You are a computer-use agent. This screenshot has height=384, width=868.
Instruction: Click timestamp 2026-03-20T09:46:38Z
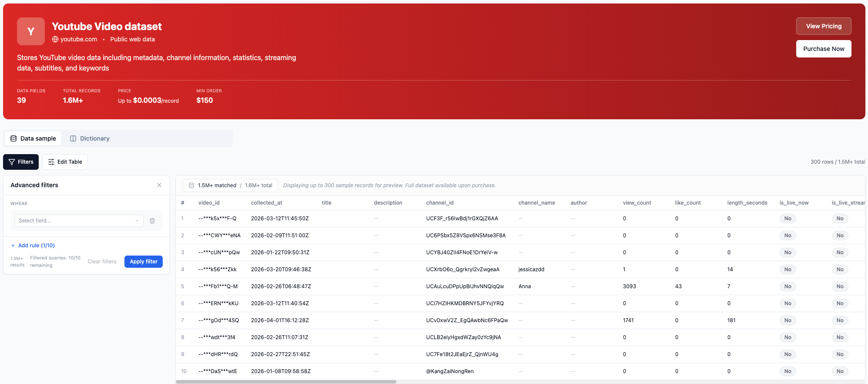pyautogui.click(x=281, y=269)
